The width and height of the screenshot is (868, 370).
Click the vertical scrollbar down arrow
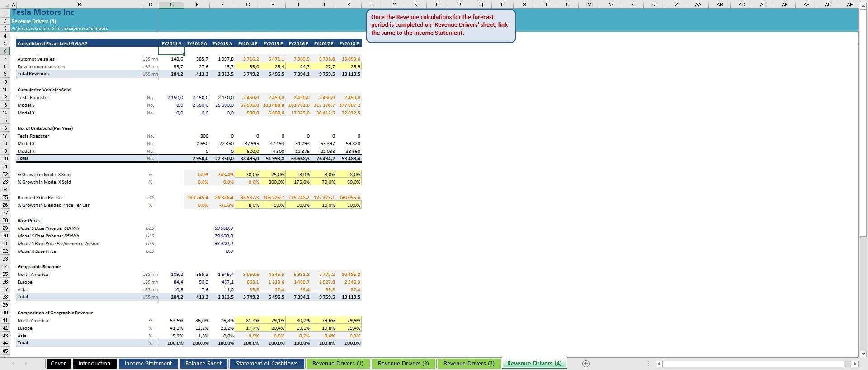coord(863,354)
